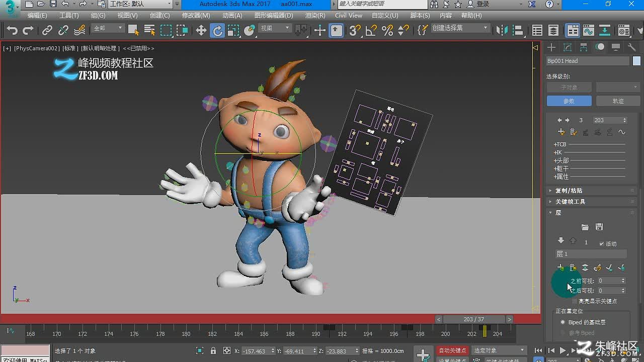This screenshot has height=362, width=644.
Task: Open the 工具(T) menu
Action: click(x=69, y=16)
